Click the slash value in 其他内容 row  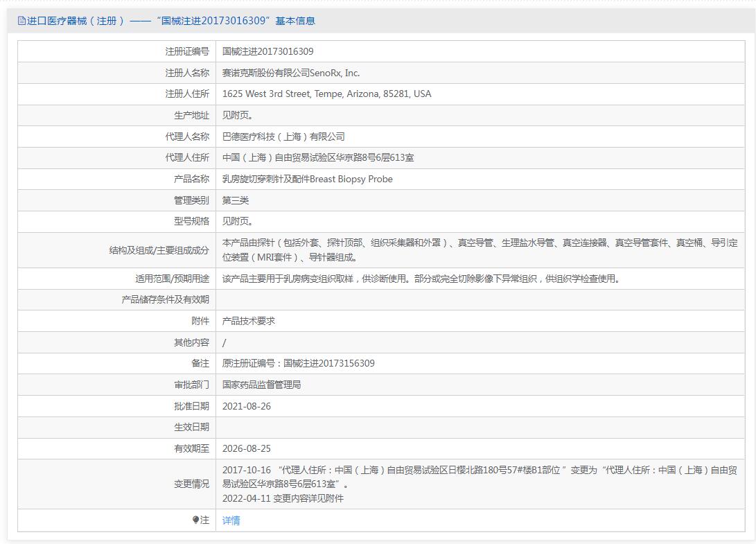click(225, 343)
